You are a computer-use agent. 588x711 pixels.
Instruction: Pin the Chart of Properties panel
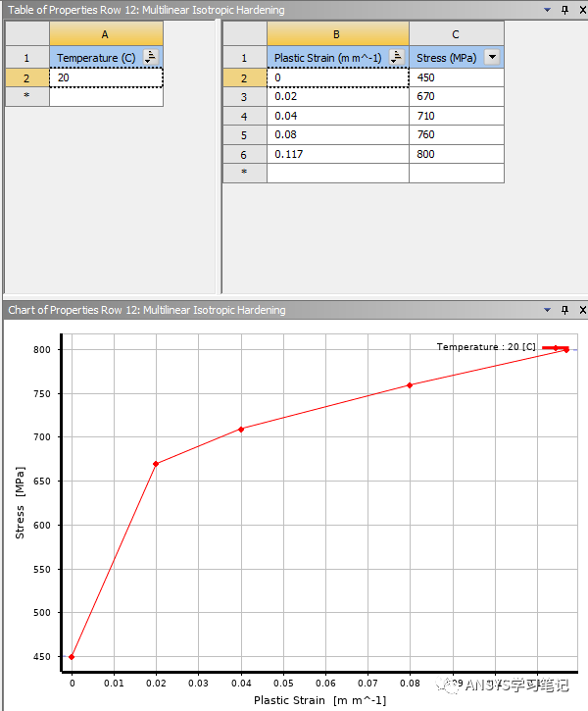[564, 310]
